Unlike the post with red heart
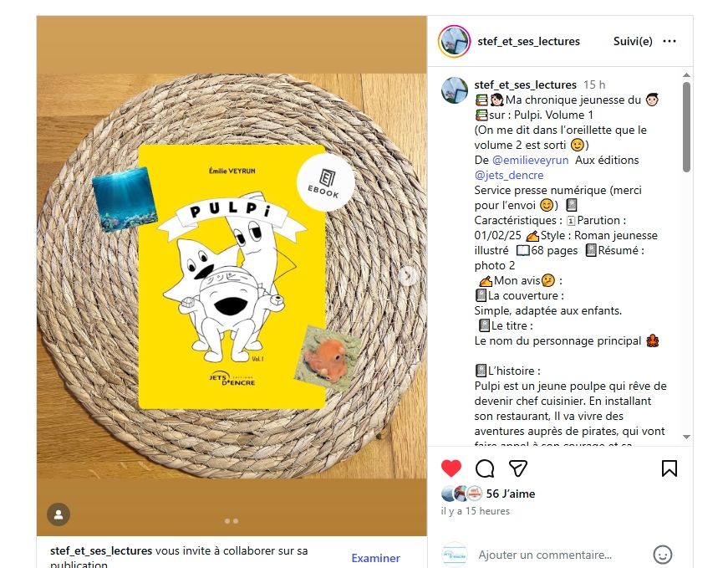Viewport: 728px width, 568px height. (x=451, y=468)
